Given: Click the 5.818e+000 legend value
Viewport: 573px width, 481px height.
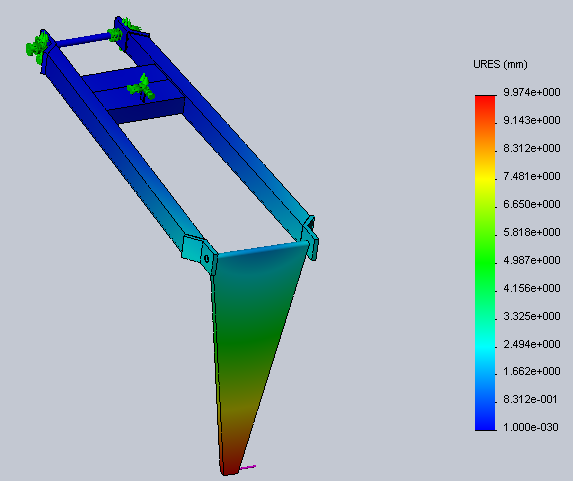Looking at the screenshot, I should click(532, 232).
